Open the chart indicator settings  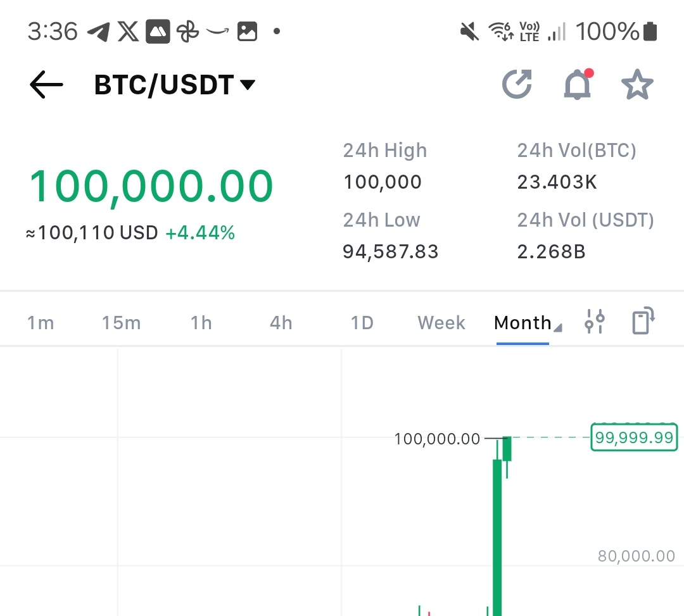pyautogui.click(x=594, y=322)
